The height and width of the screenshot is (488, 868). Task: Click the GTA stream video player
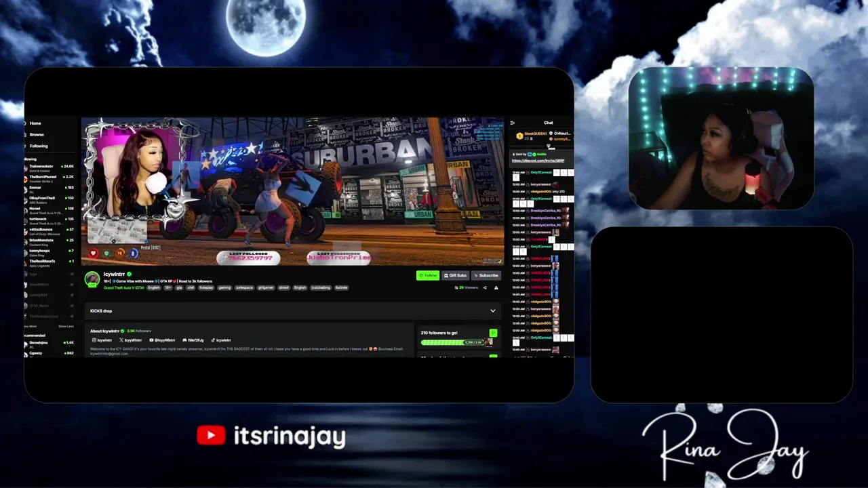pos(293,191)
